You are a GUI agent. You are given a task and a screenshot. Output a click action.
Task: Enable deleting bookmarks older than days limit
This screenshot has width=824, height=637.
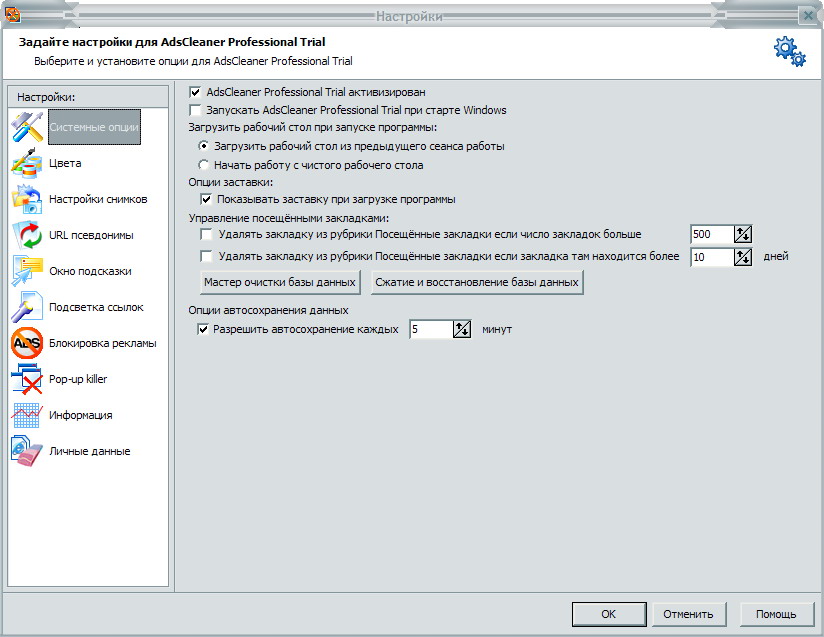206,256
